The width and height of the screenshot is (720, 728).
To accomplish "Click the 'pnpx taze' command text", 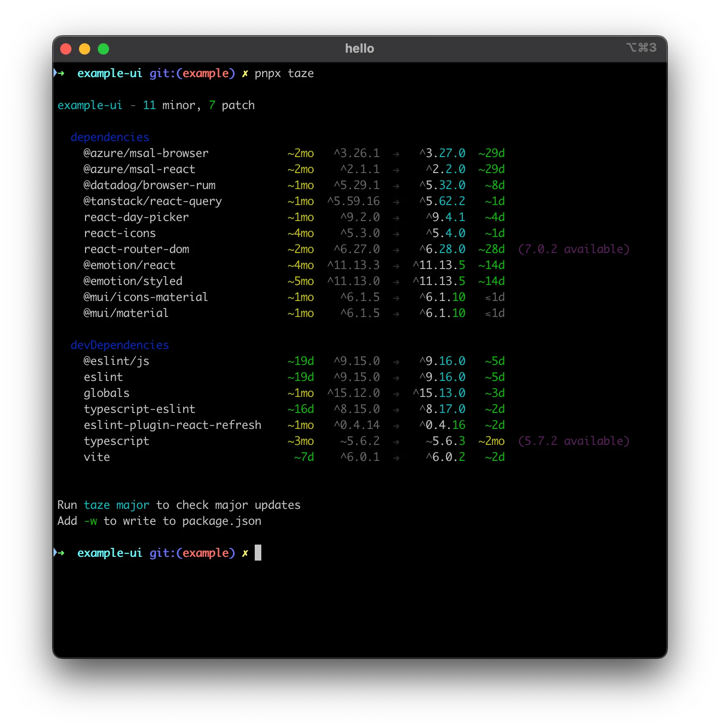I will 284,74.
